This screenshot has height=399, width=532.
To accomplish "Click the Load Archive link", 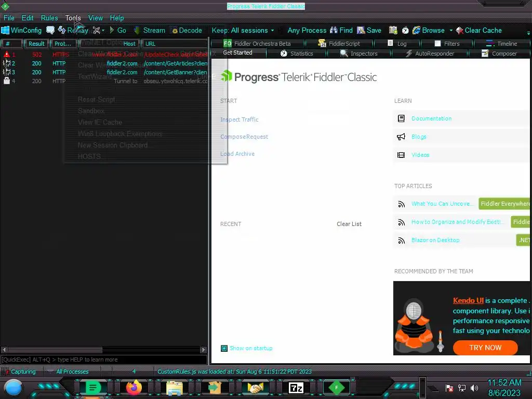I will 237,154.
